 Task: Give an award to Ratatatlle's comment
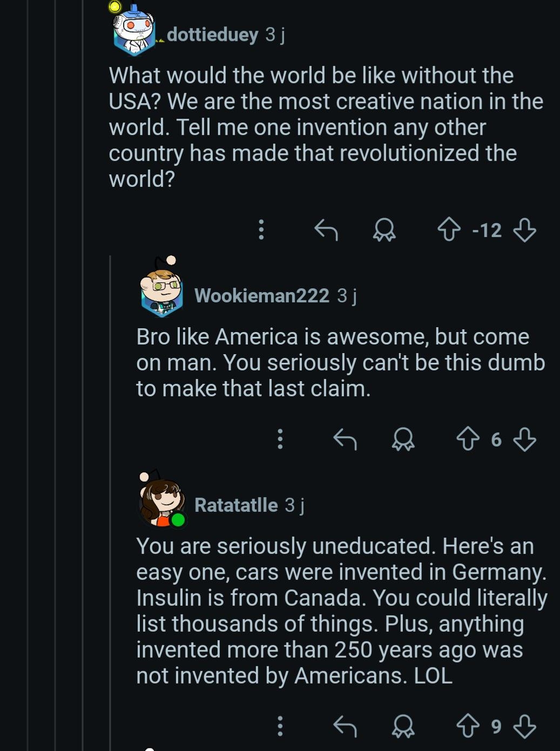click(403, 725)
